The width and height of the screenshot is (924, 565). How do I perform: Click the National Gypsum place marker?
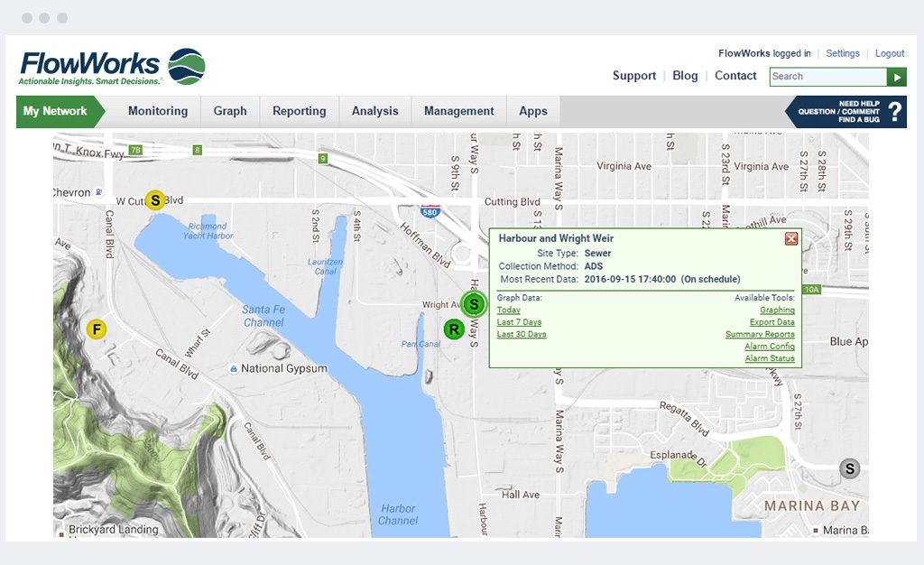point(234,369)
